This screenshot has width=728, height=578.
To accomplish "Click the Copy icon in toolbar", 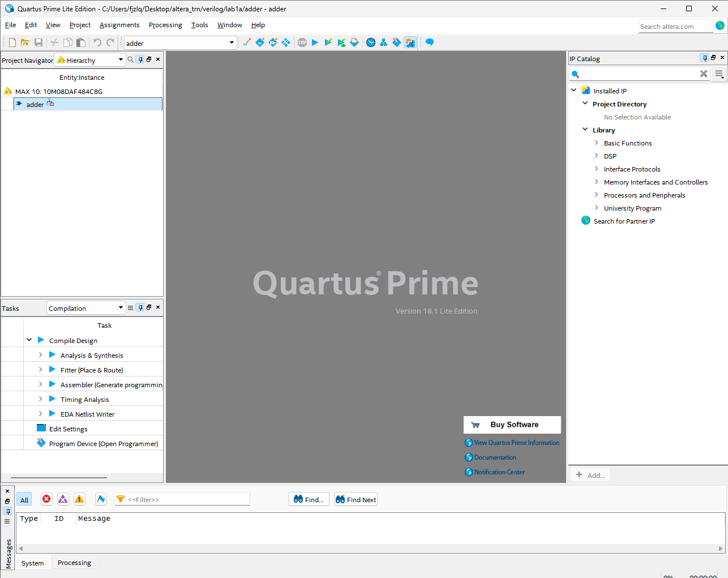I will point(68,42).
